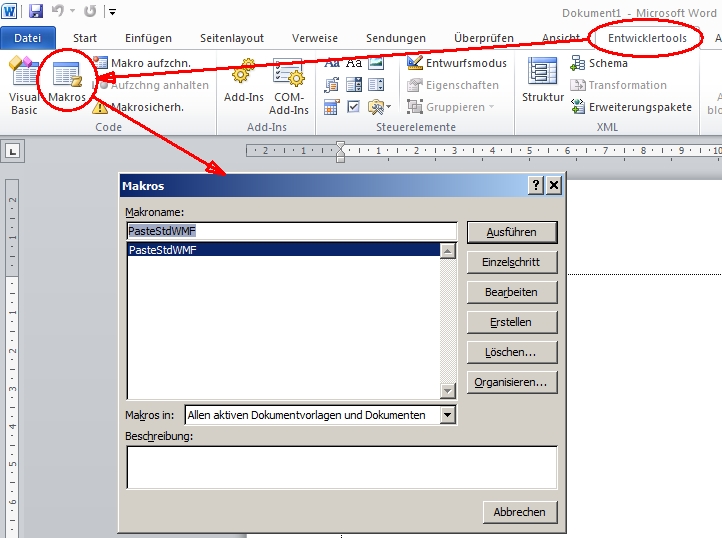Open Makrosicherh. security settings
The width and height of the screenshot is (722, 538).
[138, 107]
